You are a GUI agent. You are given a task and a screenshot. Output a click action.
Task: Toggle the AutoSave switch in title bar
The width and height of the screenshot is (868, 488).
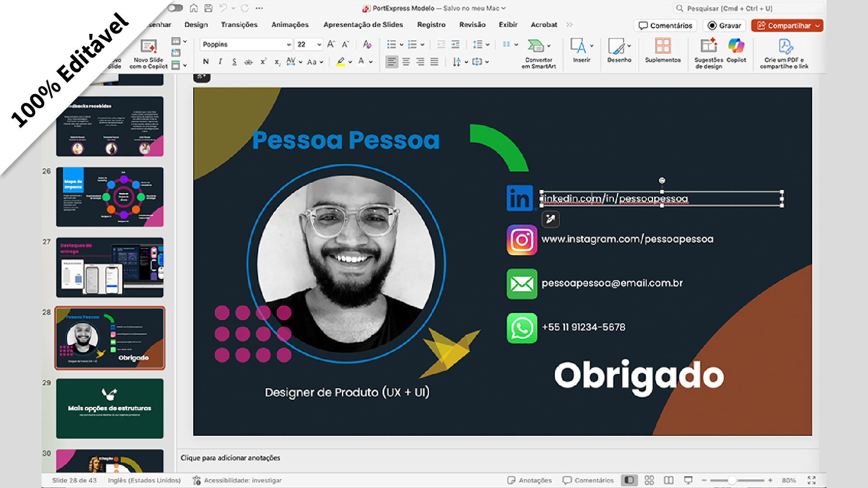tap(175, 8)
